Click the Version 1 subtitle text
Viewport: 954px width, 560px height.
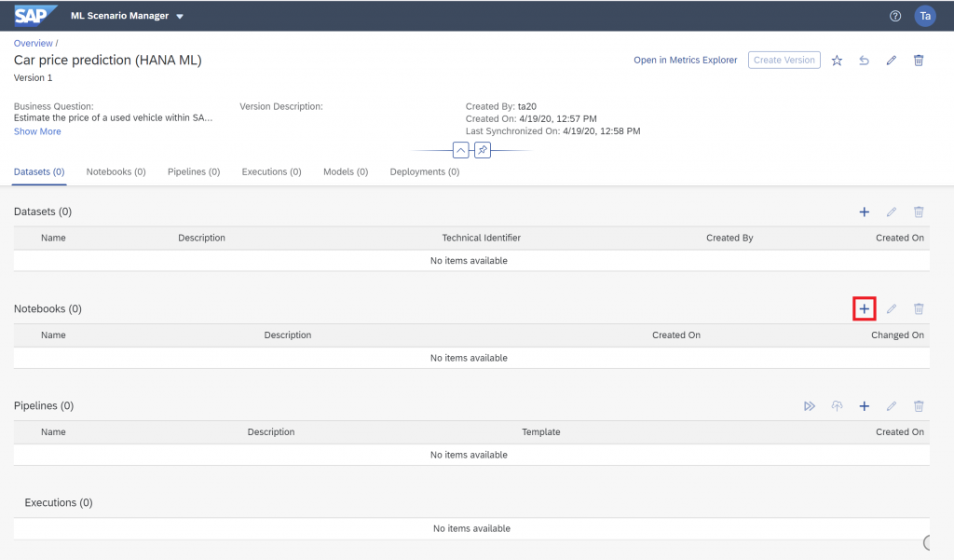click(x=33, y=78)
